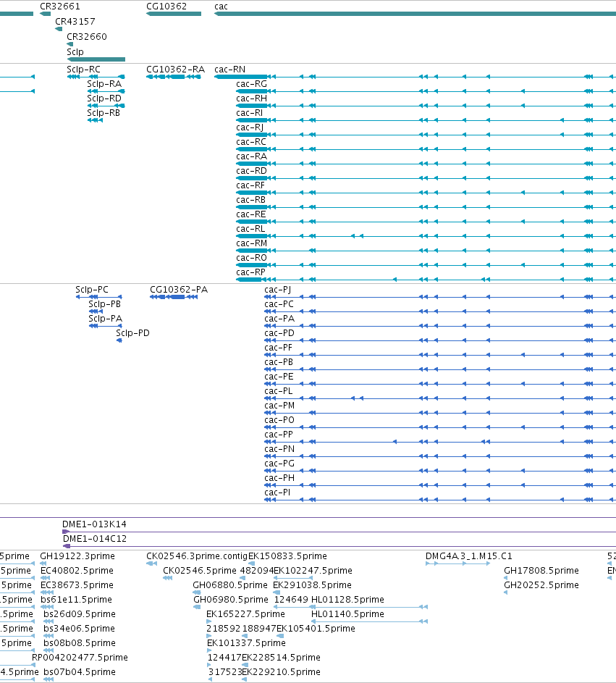Viewport: 616px width, 683px height.
Task: Click the Sclp-RC transcript label
Action: point(83,70)
